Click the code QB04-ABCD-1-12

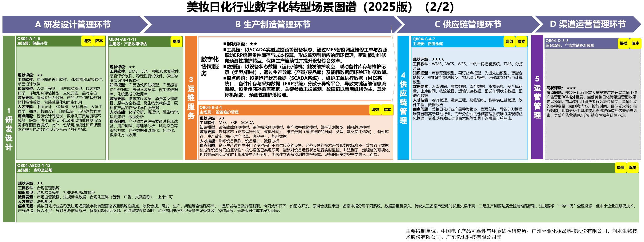point(34,165)
